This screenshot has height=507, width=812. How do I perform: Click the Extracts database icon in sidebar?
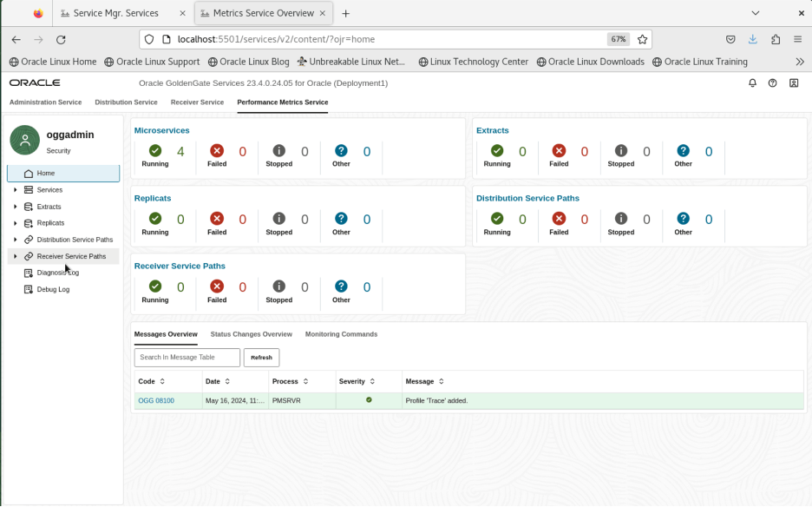[x=29, y=207]
